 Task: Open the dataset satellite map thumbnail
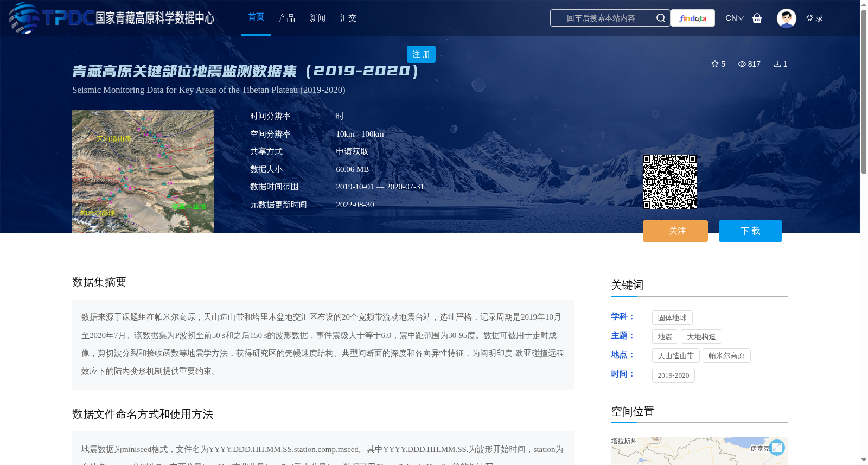[x=143, y=171]
